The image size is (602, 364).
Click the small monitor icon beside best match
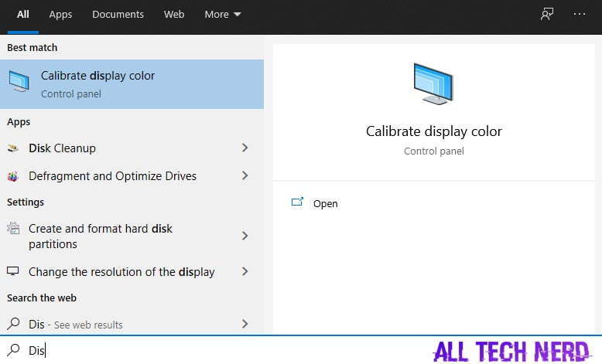[x=19, y=81]
